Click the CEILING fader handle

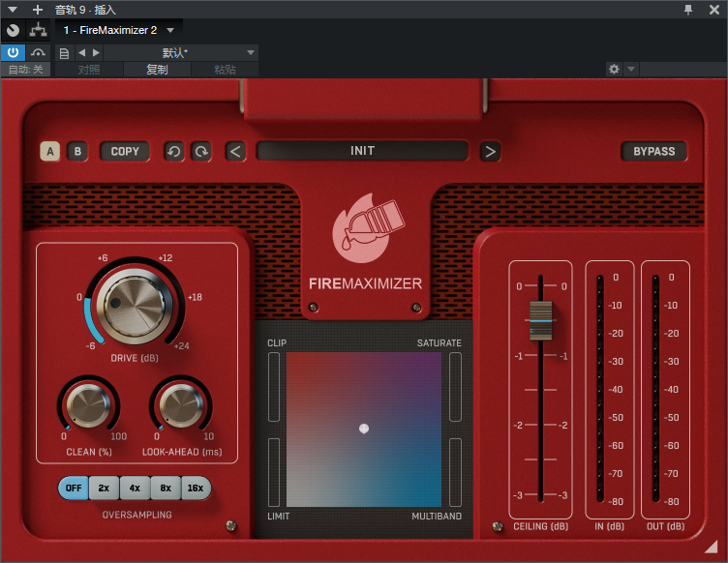point(541,321)
